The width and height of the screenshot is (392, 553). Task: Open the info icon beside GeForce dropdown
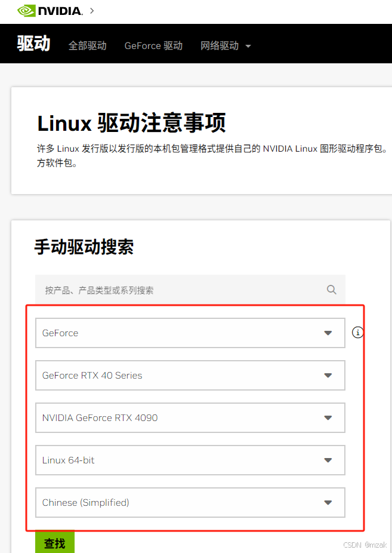pyautogui.click(x=357, y=332)
